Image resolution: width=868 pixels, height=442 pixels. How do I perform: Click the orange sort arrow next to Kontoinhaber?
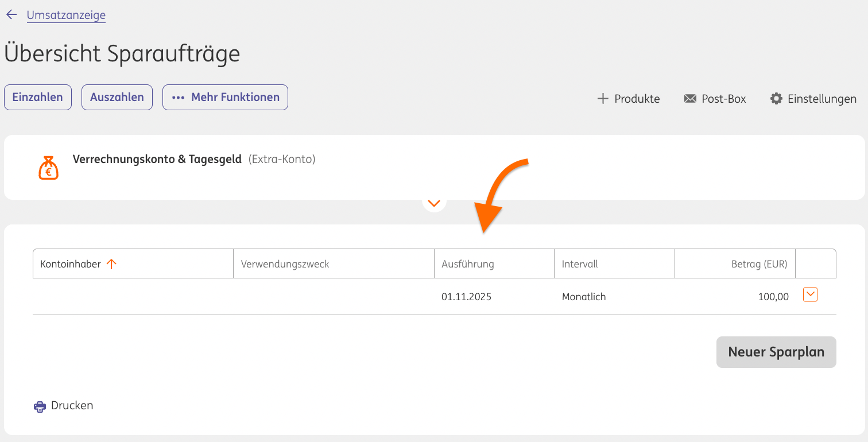click(x=111, y=264)
